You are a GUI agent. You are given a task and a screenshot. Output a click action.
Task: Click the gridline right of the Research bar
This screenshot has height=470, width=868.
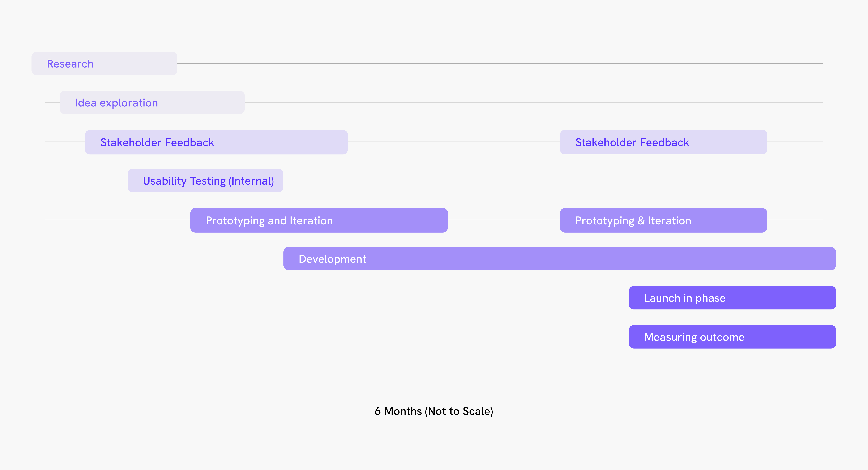click(499, 63)
